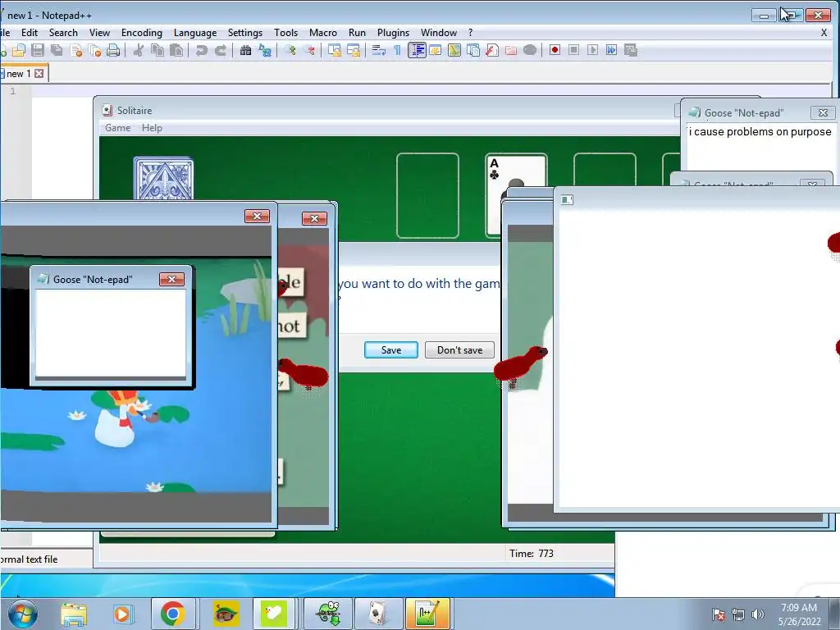Viewport: 840px width, 630px height.
Task: Click the Stop recording macro icon
Action: [x=573, y=50]
